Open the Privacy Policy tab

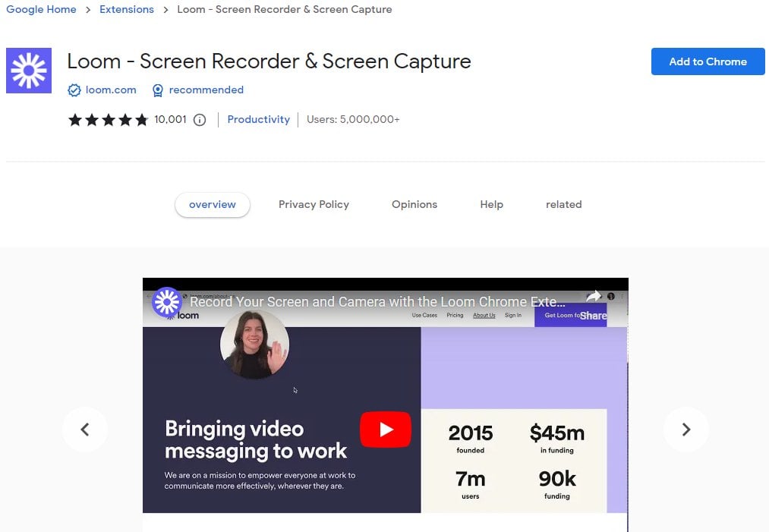tap(314, 204)
